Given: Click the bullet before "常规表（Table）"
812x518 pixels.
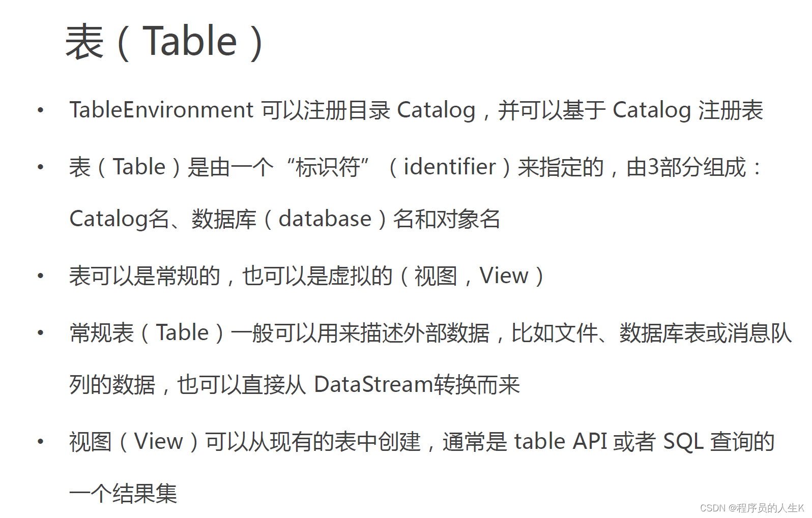Looking at the screenshot, I should 41,333.
